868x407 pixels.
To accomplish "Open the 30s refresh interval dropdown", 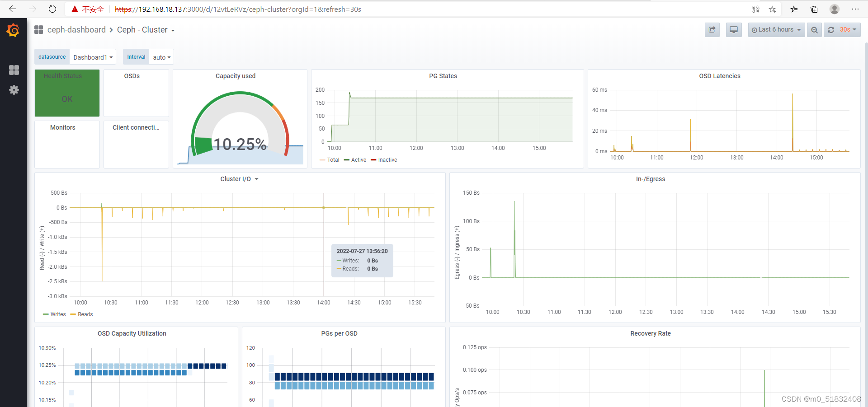I will 849,30.
